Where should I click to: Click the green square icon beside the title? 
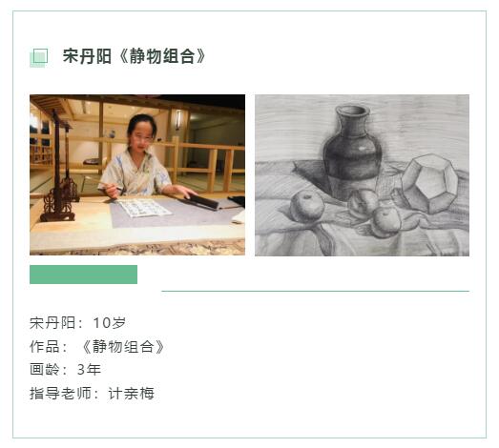point(38,57)
